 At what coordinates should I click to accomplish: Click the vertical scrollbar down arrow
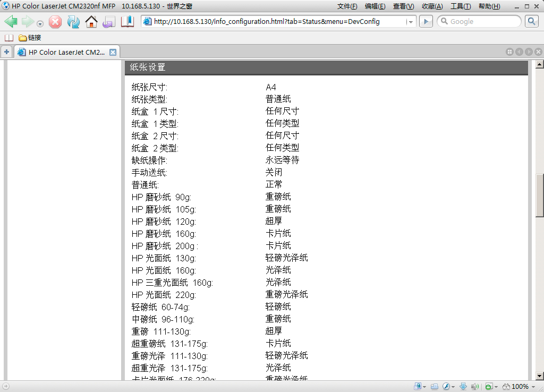[539, 376]
